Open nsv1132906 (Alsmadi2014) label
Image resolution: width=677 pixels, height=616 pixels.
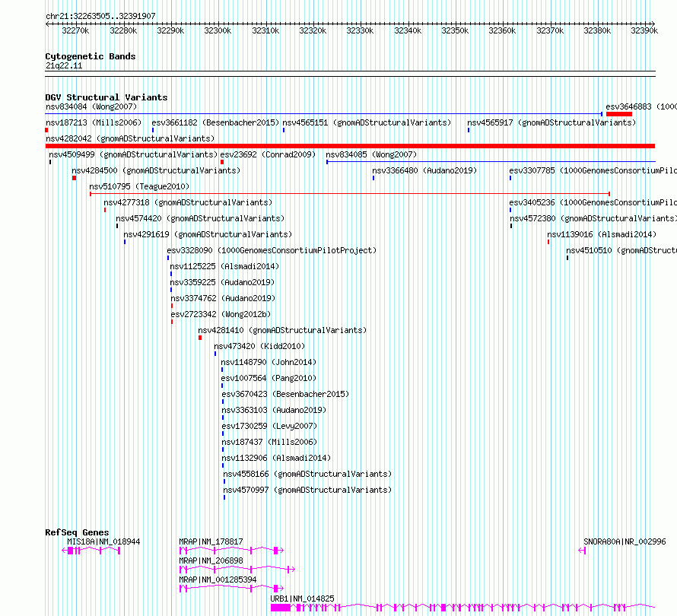[x=276, y=458]
